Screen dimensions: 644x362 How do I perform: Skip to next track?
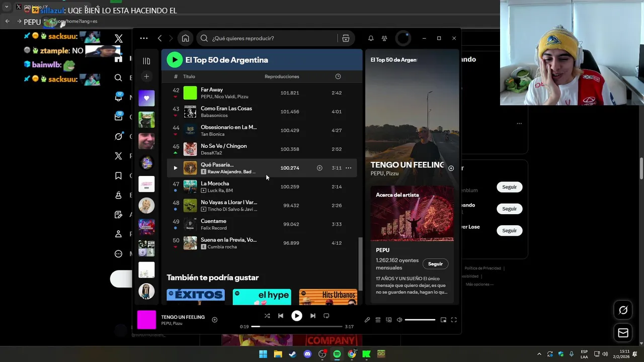[313, 316]
